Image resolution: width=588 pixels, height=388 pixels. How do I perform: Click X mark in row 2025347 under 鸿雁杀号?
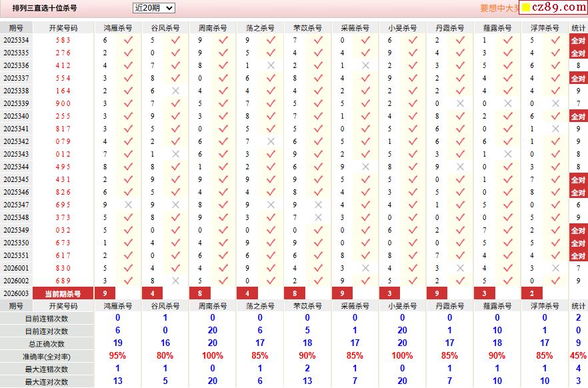pyautogui.click(x=128, y=205)
